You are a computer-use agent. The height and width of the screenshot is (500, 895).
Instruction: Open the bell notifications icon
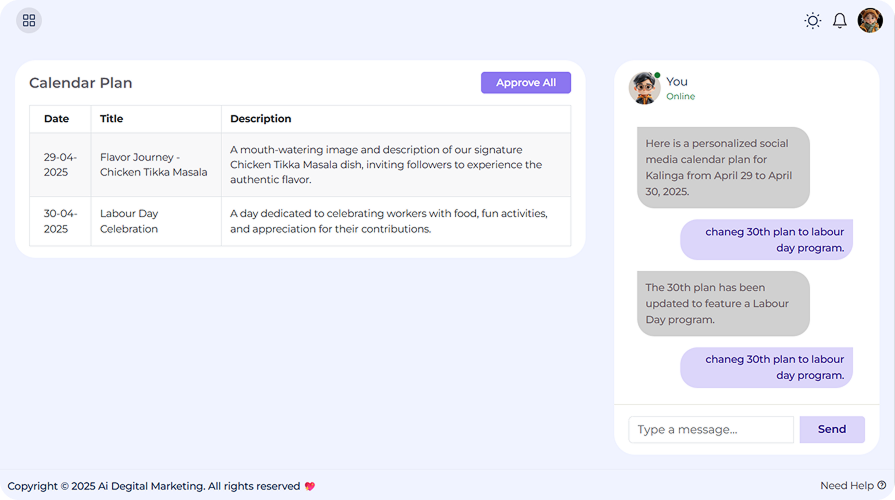(x=840, y=20)
